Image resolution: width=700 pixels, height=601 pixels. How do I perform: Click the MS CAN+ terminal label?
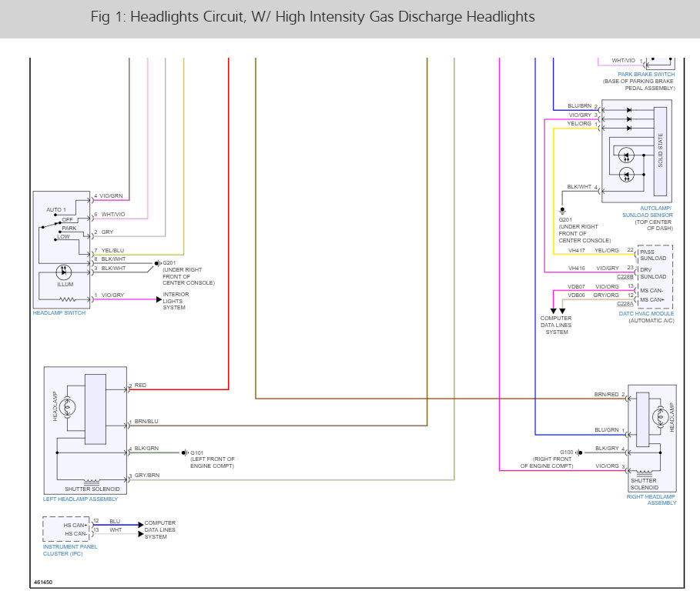[652, 300]
